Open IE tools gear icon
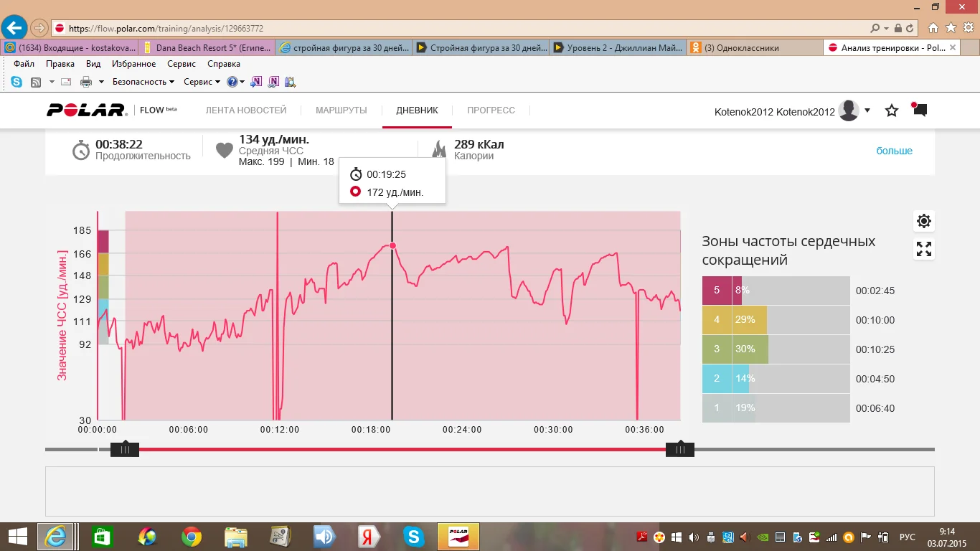 [x=968, y=28]
